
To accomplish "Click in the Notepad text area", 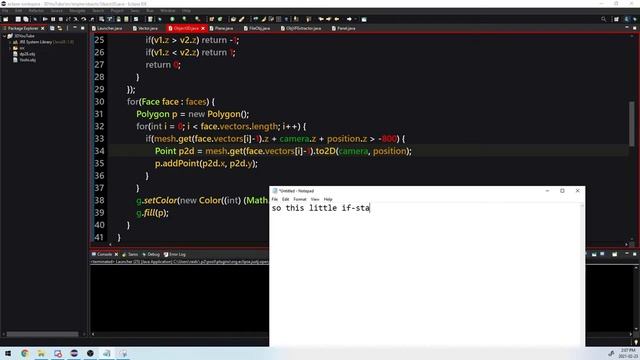I will [x=424, y=274].
